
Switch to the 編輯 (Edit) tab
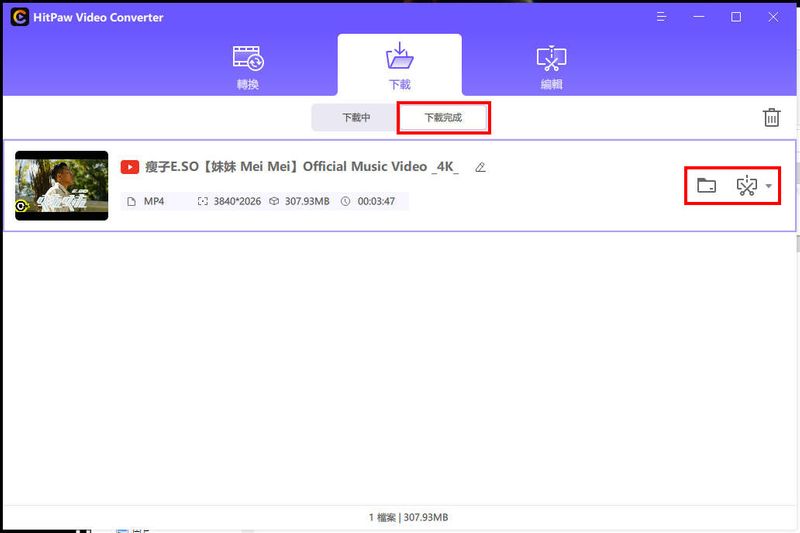coord(552,68)
